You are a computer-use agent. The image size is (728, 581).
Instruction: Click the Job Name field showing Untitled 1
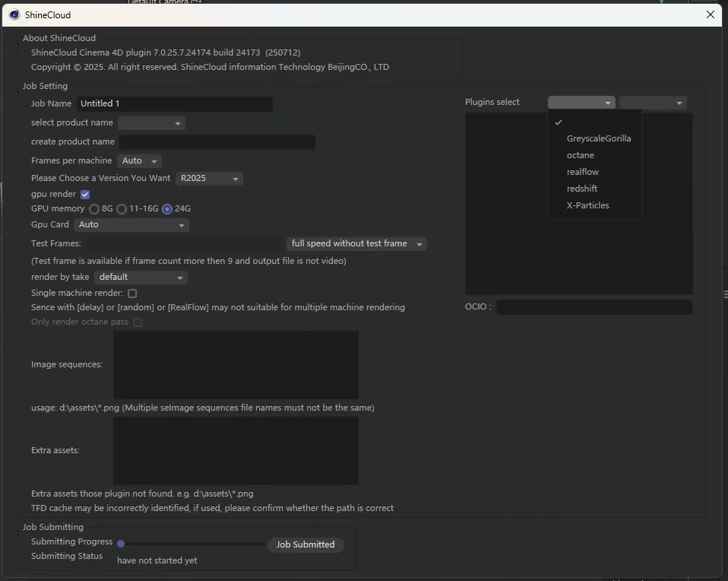[x=175, y=103]
